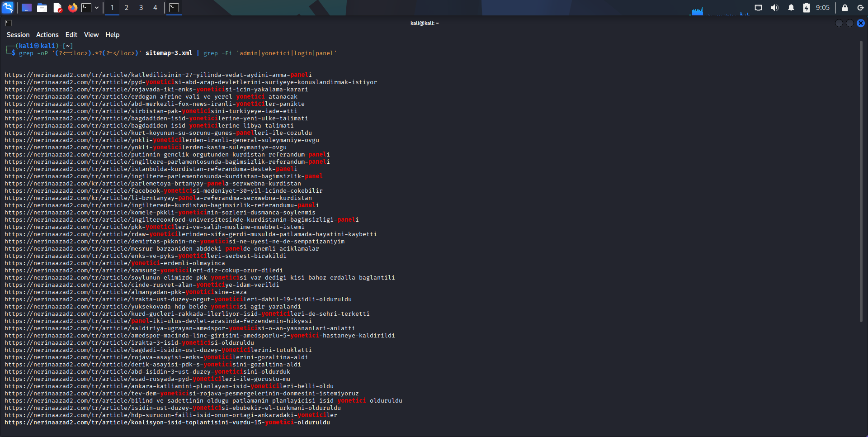The height and width of the screenshot is (437, 868).
Task: Open the View menu
Action: coord(91,35)
